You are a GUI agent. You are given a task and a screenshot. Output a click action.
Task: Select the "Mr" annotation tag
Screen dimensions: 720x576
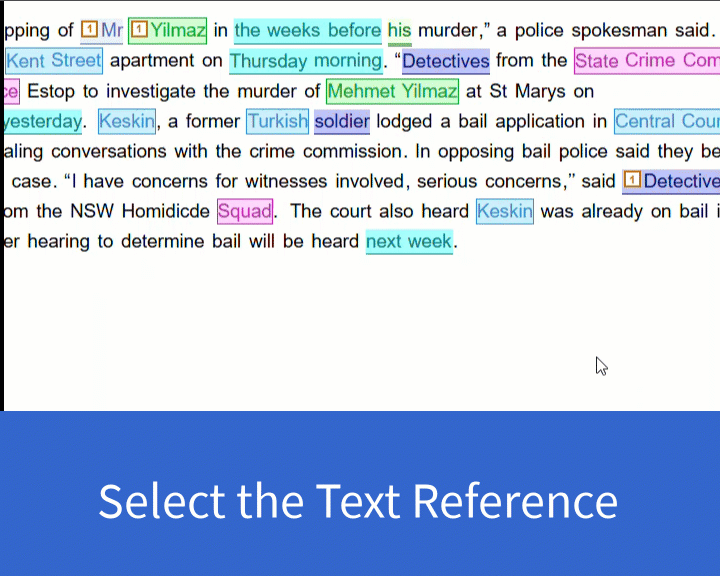(112, 31)
